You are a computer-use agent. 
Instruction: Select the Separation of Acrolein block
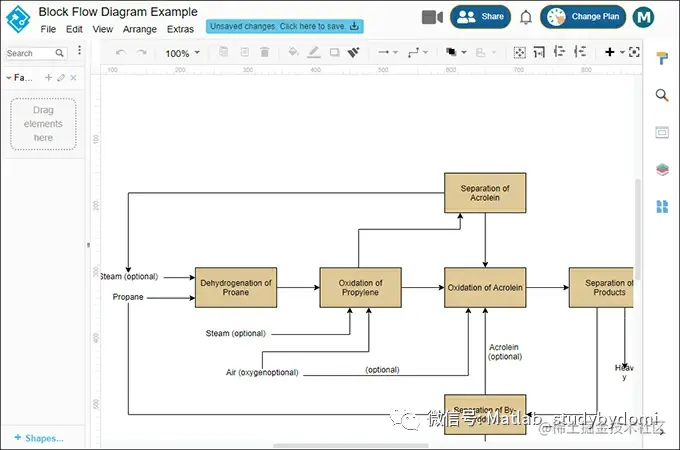pyautogui.click(x=485, y=193)
